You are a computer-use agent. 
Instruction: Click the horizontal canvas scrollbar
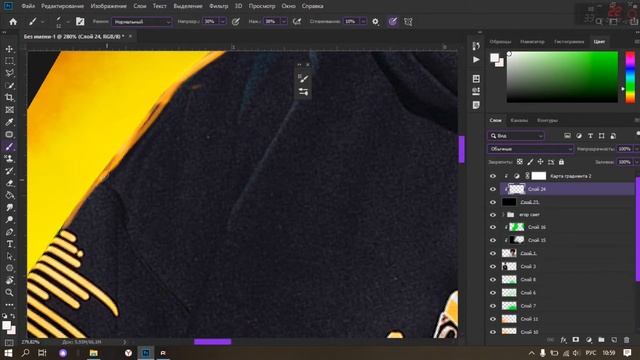click(212, 342)
